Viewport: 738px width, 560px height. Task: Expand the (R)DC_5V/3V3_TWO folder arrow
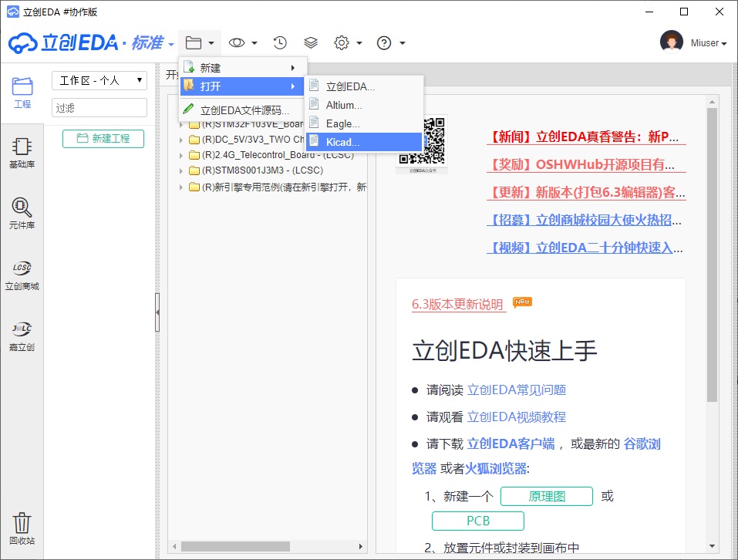181,140
